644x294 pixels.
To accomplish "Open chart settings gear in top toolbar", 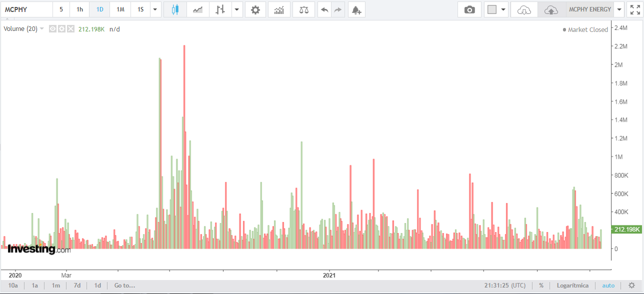I will [x=255, y=9].
